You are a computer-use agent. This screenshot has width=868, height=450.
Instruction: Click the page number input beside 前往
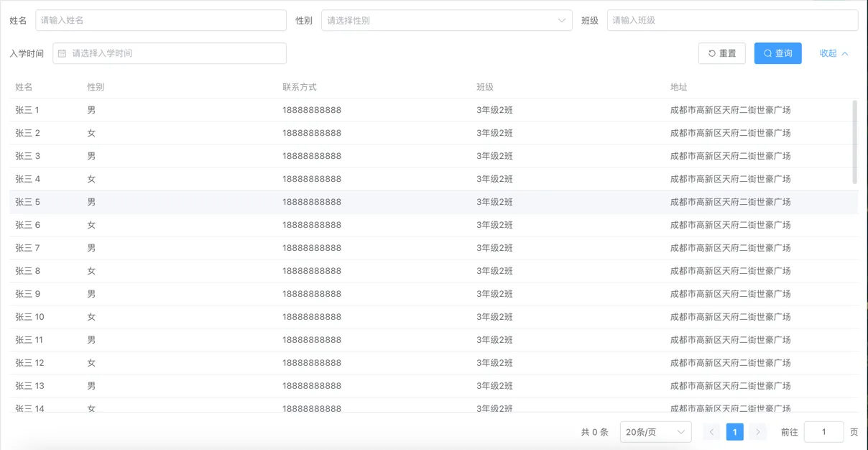pos(823,431)
